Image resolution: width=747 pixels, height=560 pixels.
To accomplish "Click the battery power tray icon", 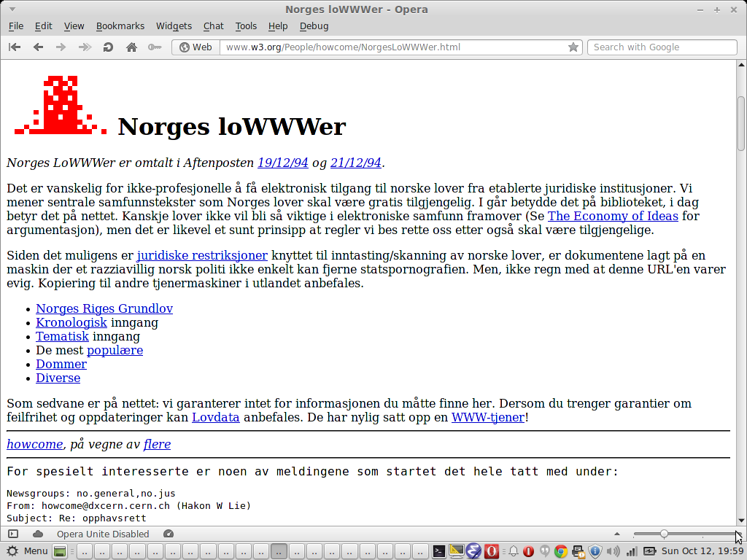I will (649, 551).
